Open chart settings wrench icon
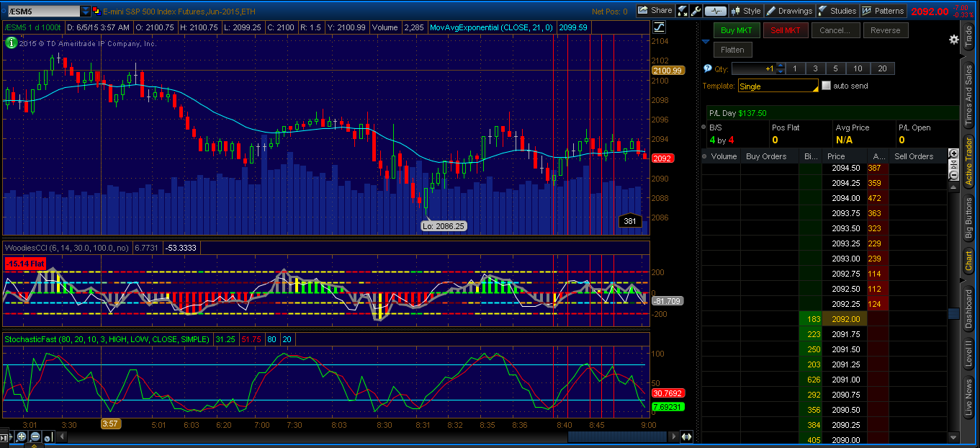This screenshot has width=980, height=448. coord(696,11)
